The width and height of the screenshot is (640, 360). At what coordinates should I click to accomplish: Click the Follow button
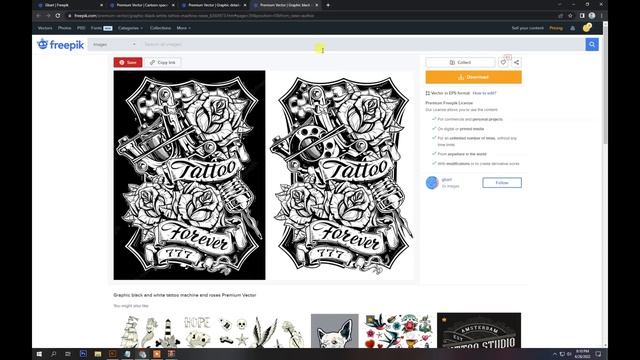[x=502, y=182]
